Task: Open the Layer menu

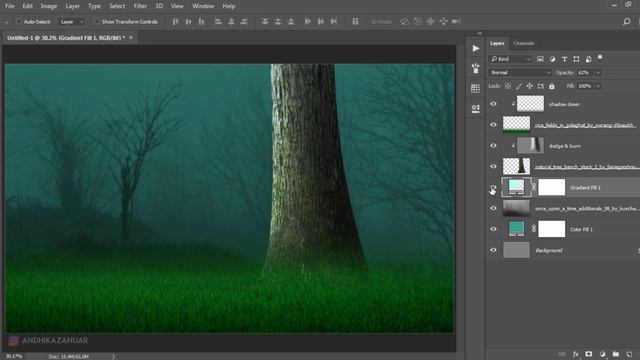Action: 73,6
